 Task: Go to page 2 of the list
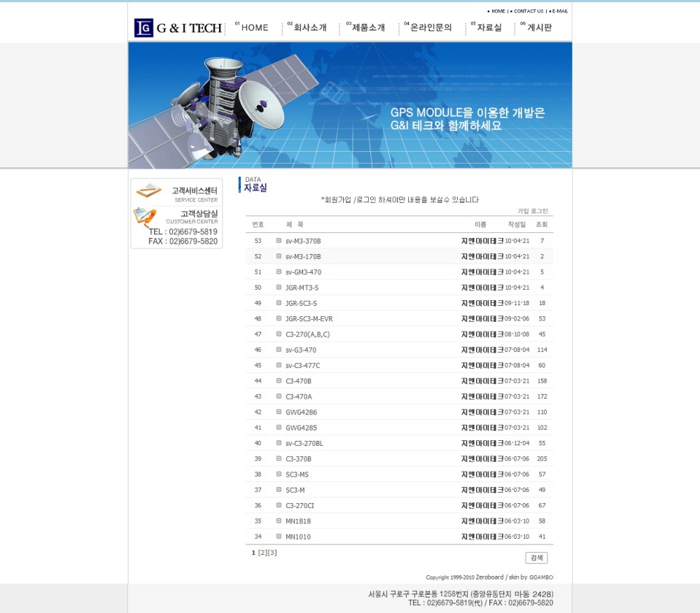pyautogui.click(x=262, y=553)
